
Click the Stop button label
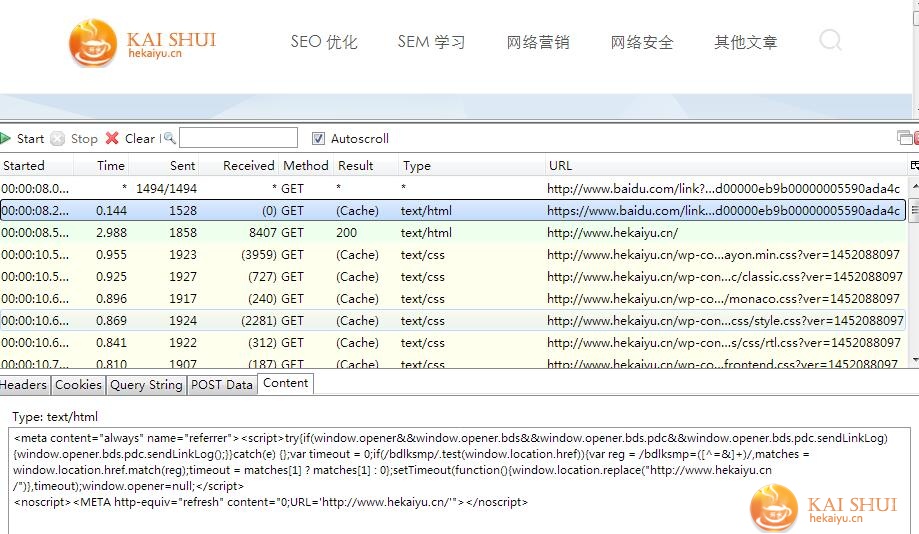[84, 139]
